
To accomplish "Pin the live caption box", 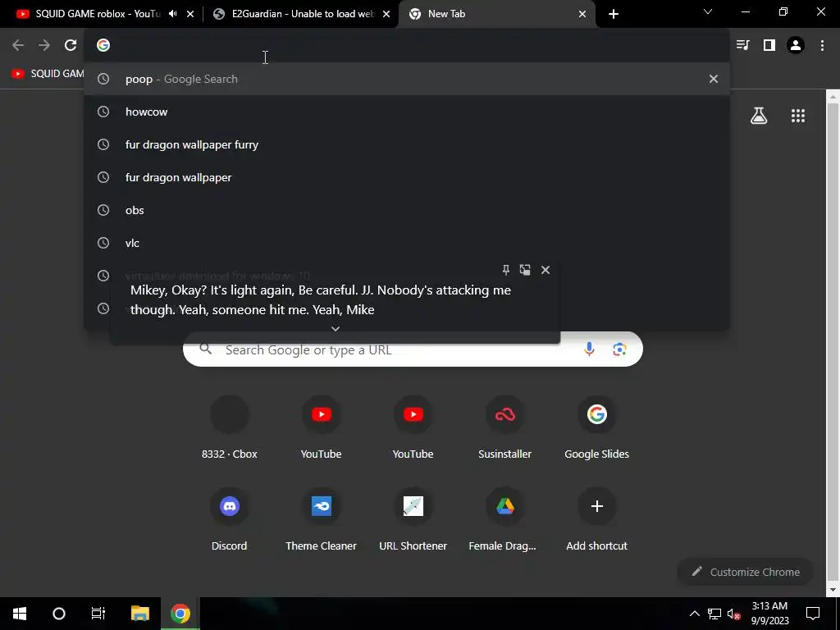I will pos(505,269).
